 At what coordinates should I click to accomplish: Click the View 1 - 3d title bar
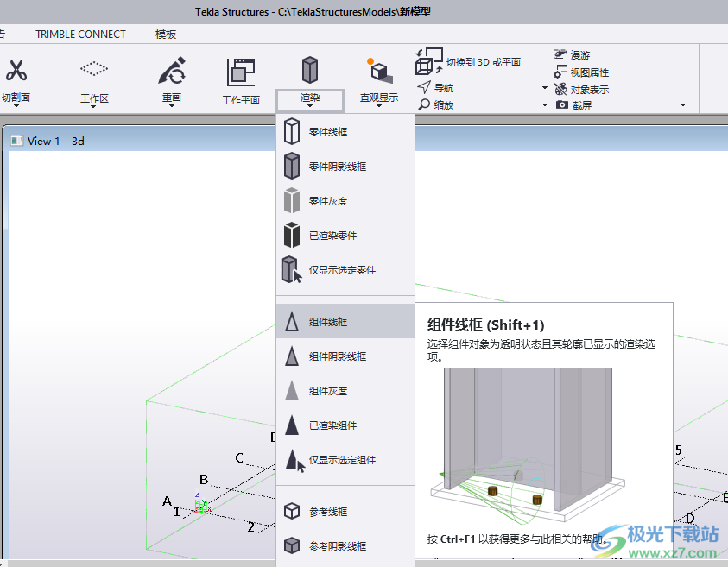pos(139,141)
